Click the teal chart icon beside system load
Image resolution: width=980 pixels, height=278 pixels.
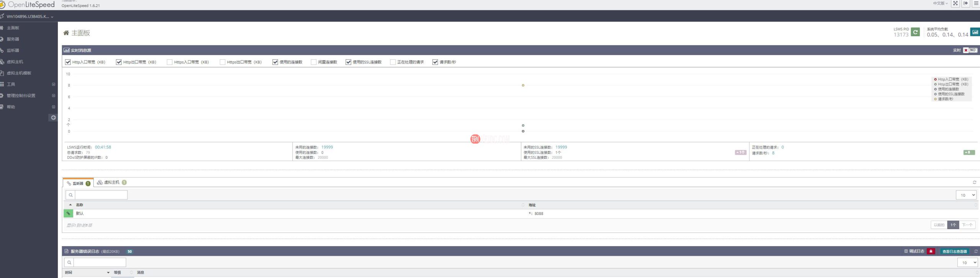[x=975, y=32]
